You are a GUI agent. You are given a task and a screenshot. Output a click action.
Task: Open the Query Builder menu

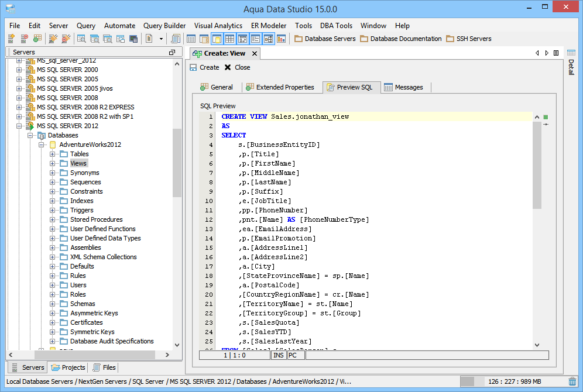(164, 26)
